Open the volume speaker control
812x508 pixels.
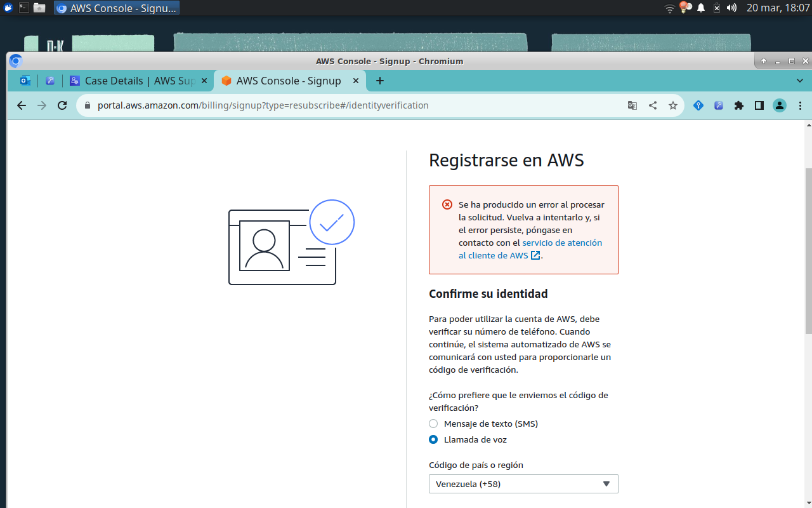tap(731, 8)
